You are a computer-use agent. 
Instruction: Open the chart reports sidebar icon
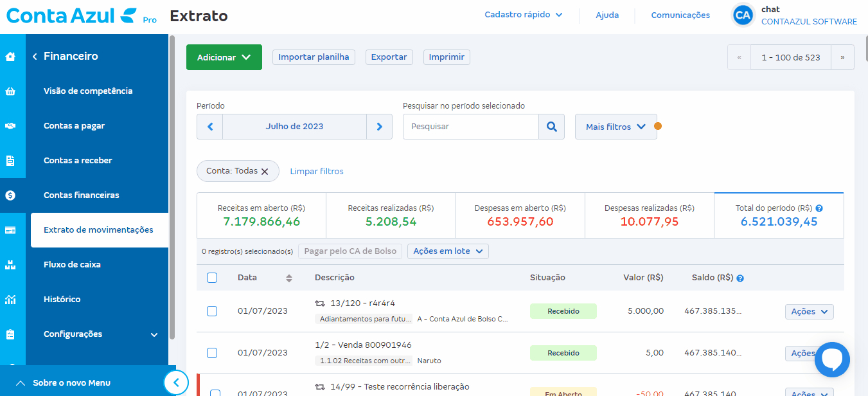click(x=10, y=300)
